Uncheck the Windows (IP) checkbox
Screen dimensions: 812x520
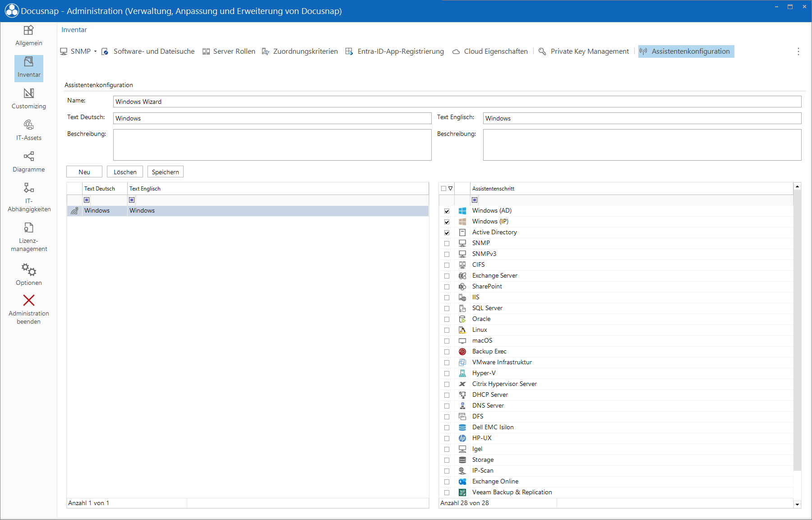coord(447,222)
